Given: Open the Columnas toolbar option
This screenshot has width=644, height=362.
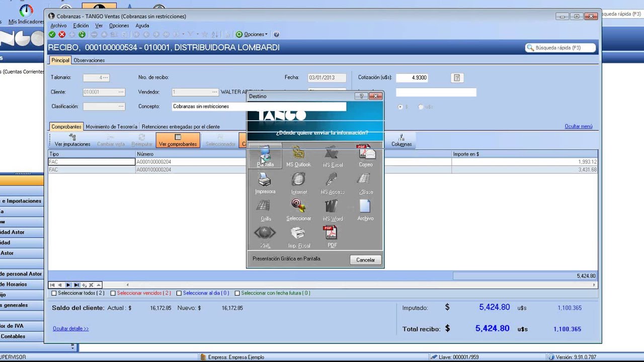Looking at the screenshot, I should [x=401, y=140].
